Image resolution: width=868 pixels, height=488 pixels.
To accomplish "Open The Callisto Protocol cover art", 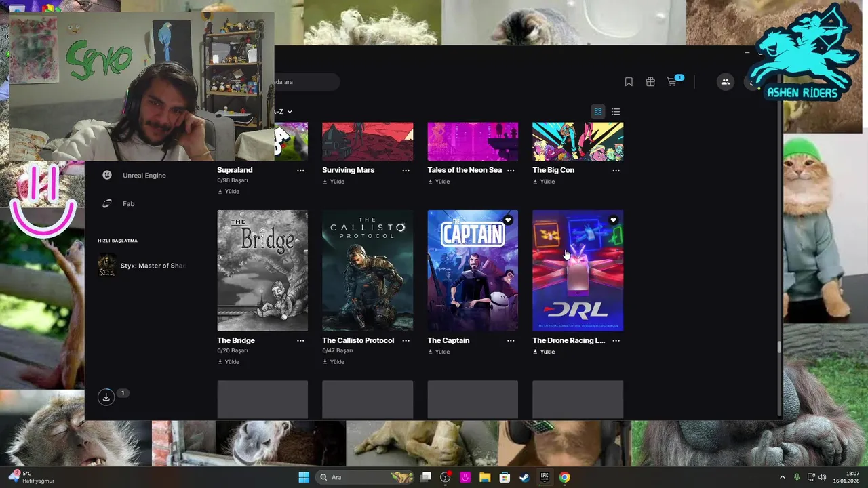I will pos(368,270).
